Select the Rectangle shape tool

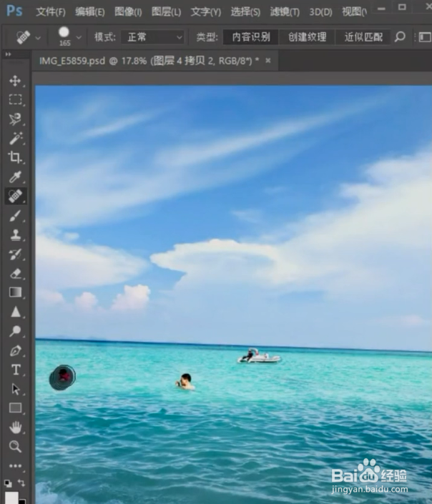(x=15, y=408)
